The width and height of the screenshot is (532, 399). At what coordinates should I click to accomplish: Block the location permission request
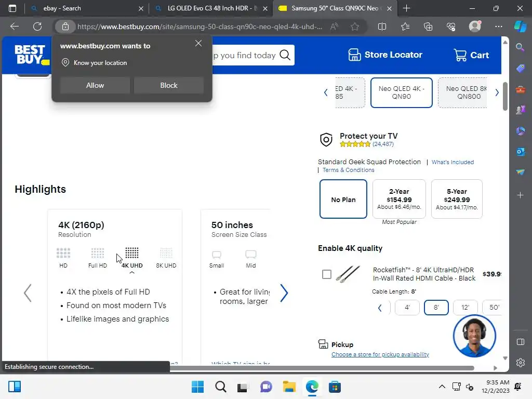[x=169, y=85]
